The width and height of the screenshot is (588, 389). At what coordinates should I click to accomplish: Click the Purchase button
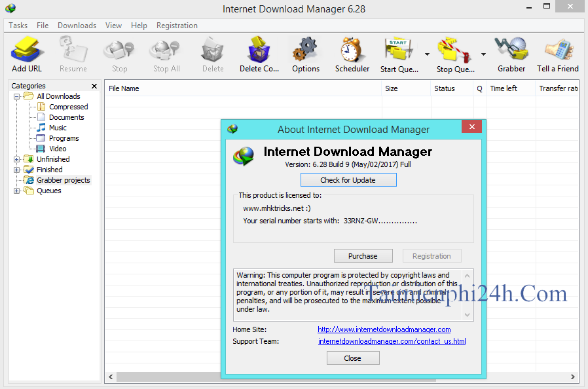point(363,256)
